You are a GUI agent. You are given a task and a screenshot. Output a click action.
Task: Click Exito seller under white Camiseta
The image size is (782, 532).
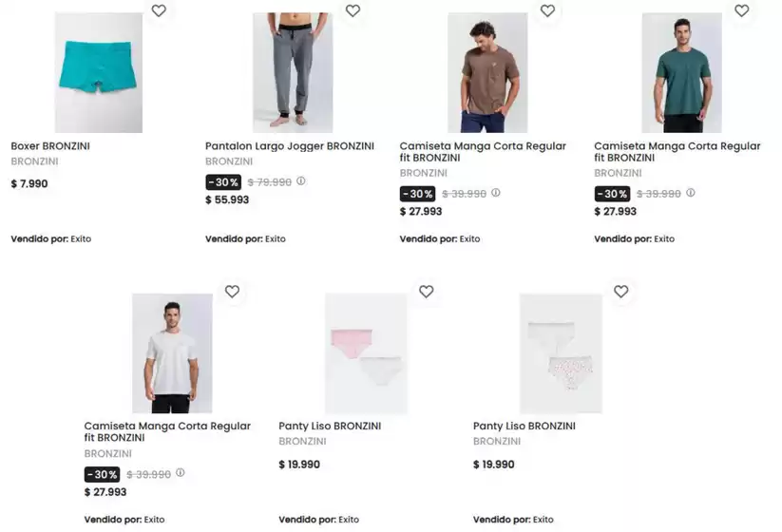click(154, 520)
